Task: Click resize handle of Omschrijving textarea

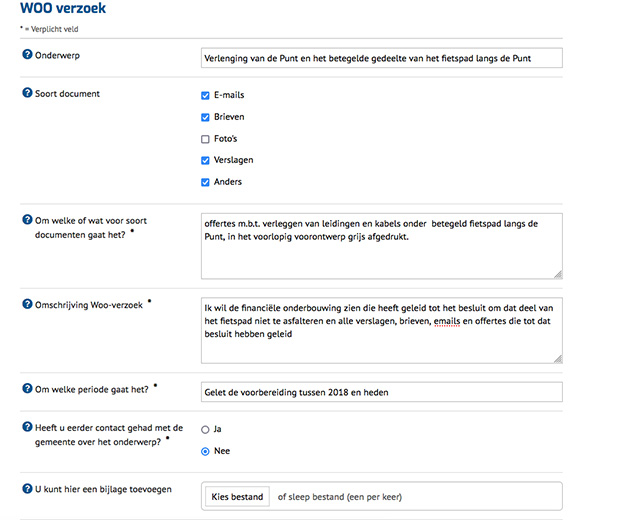Action: point(557,358)
